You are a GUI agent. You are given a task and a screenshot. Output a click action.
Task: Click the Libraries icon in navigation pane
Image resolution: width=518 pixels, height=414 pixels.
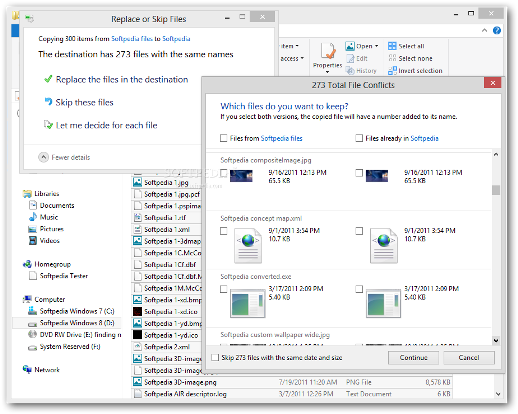coord(27,194)
